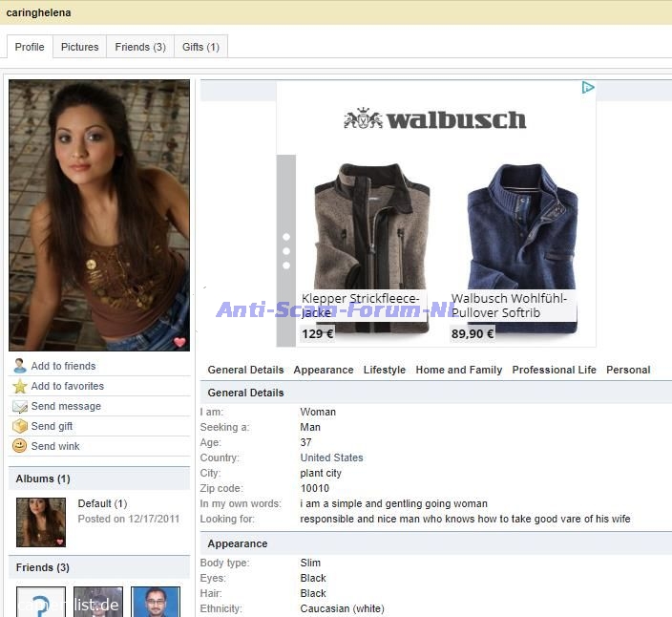Click the United States country link
The width and height of the screenshot is (672, 617).
[331, 457]
